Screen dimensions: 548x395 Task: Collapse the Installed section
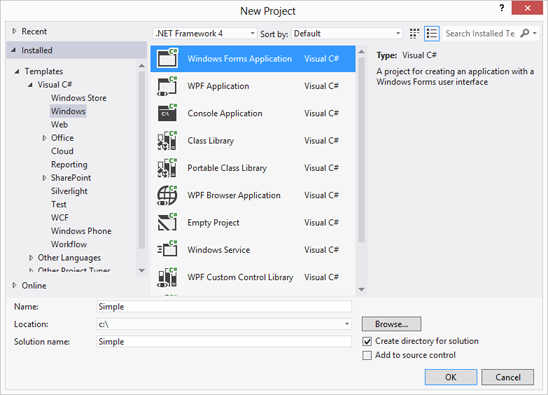coord(14,50)
